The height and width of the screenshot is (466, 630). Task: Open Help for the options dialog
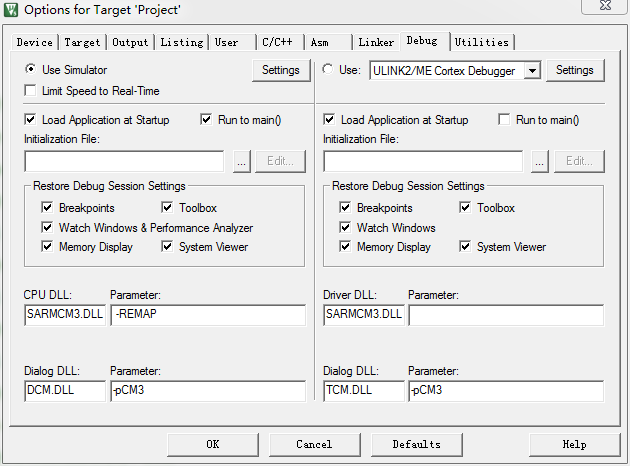point(575,444)
